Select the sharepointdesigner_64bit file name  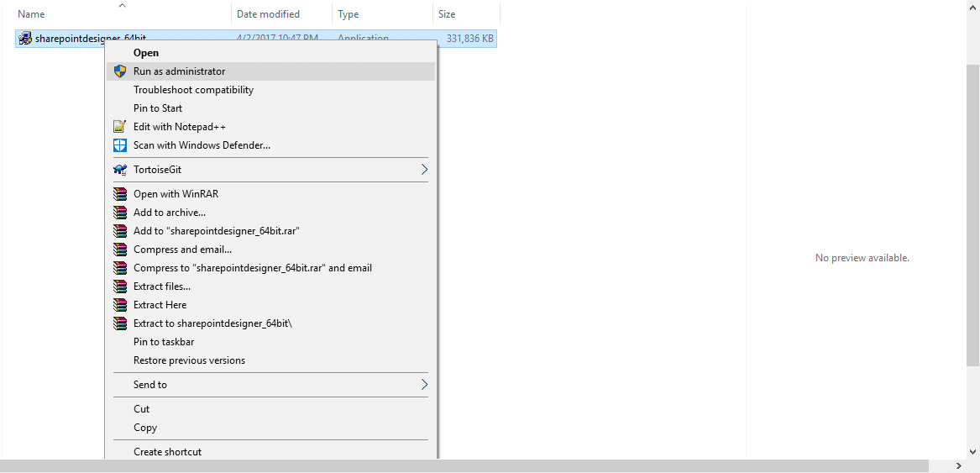point(91,39)
